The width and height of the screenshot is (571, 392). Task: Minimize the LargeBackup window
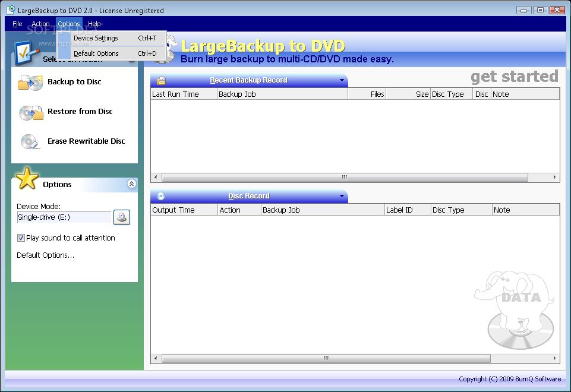pos(523,10)
